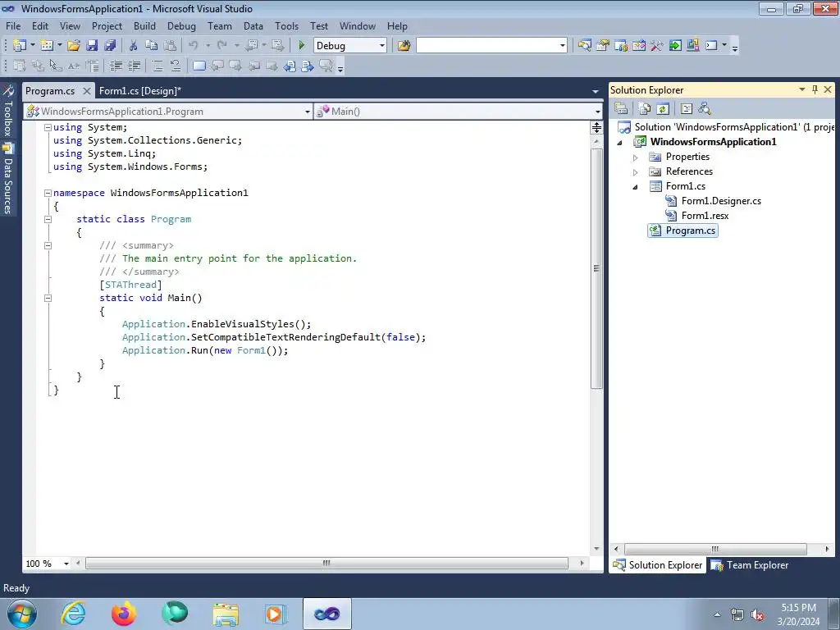Expand the References node in Solution Explorer
840x630 pixels.
click(636, 172)
